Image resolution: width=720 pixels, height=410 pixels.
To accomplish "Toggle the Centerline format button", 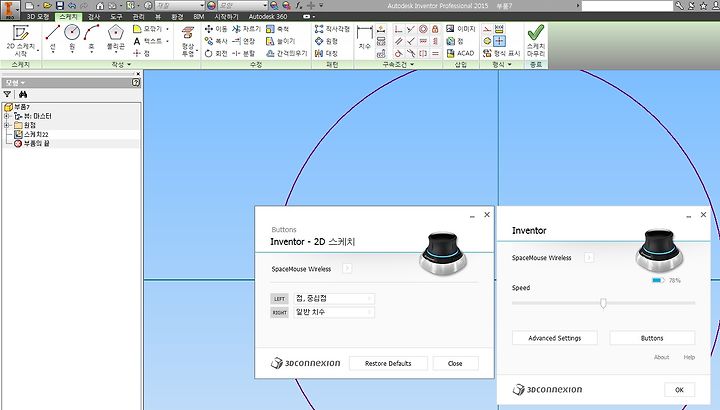I will (x=487, y=41).
